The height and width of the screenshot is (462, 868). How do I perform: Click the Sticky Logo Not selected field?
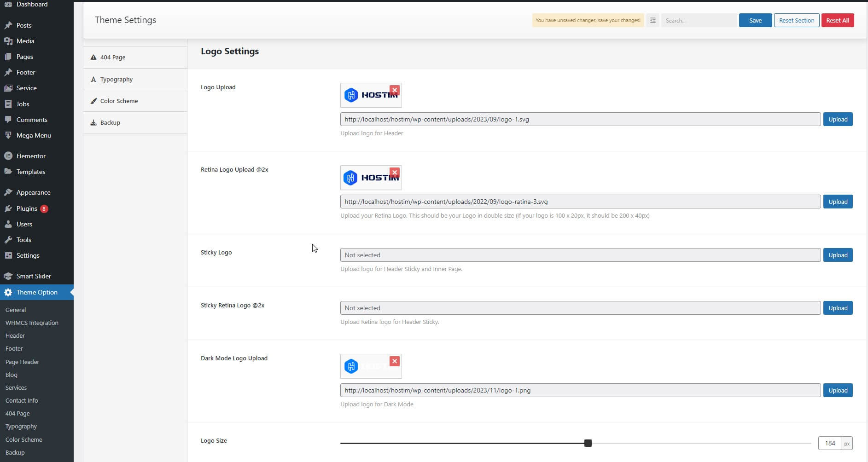(x=580, y=255)
